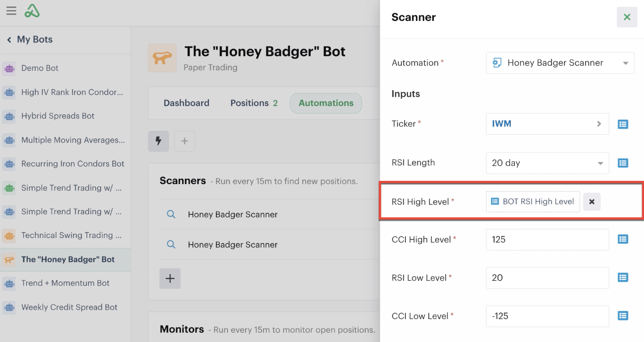Screen dimensions: 644x342
Task: Click the honey badger icon in sidebar
Action: tap(9, 260)
